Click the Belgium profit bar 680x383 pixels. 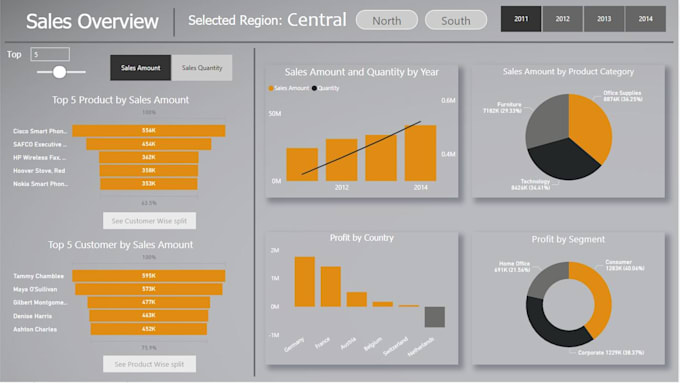382,304
